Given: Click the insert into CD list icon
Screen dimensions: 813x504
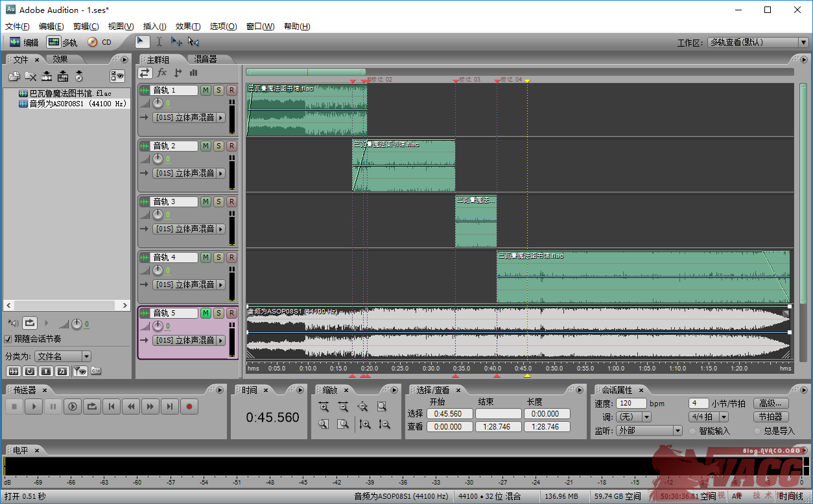Looking at the screenshot, I should coord(78,76).
